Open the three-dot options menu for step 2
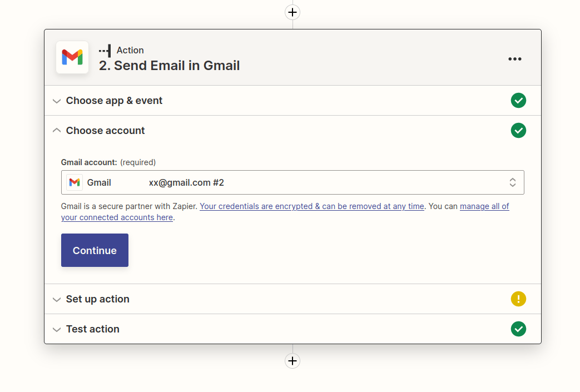Viewport: 580px width, 392px height. tap(514, 58)
